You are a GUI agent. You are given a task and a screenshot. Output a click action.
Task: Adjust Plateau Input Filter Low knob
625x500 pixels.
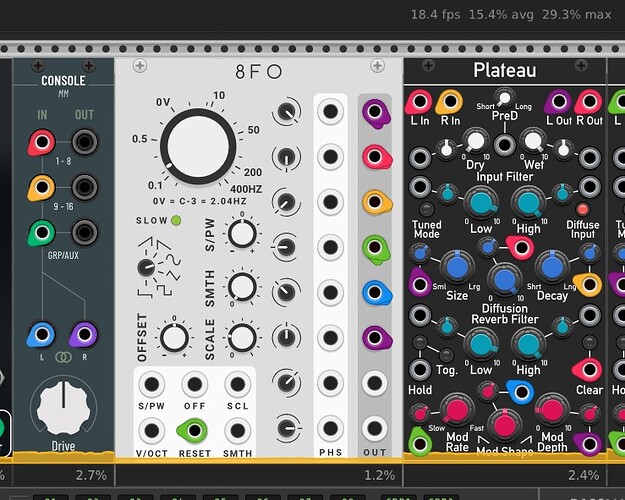(x=481, y=203)
